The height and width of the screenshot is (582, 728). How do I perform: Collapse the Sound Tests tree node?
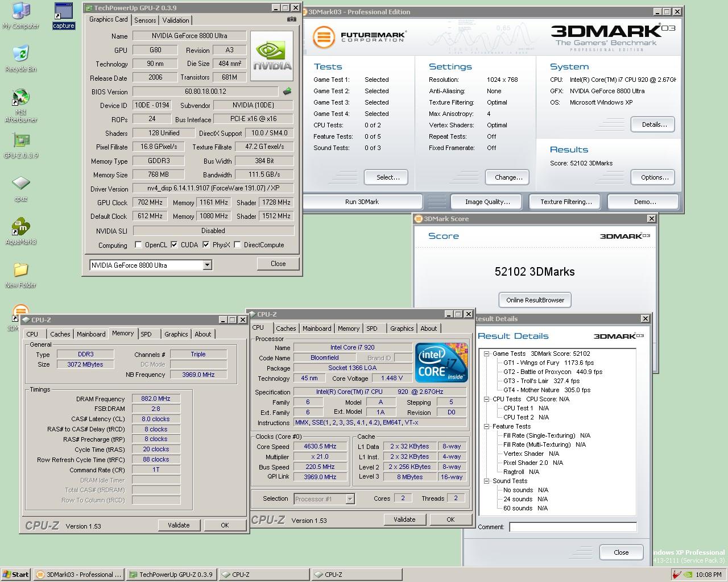[487, 481]
